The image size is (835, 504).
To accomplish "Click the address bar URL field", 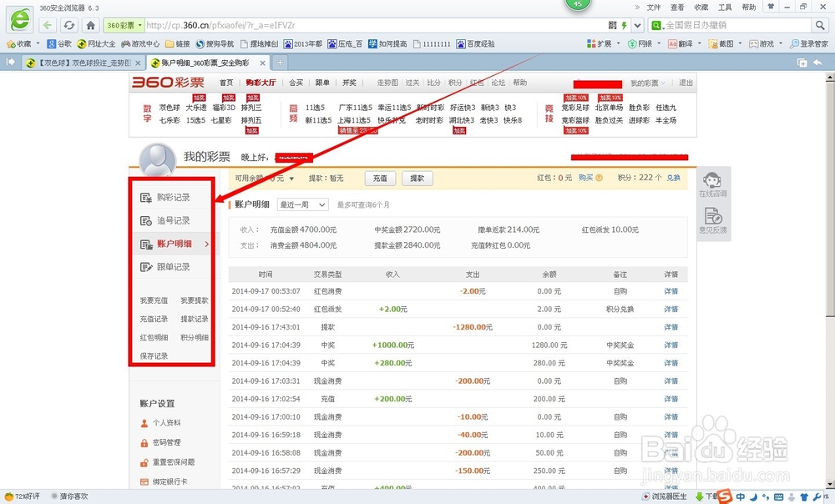I will pos(372,25).
